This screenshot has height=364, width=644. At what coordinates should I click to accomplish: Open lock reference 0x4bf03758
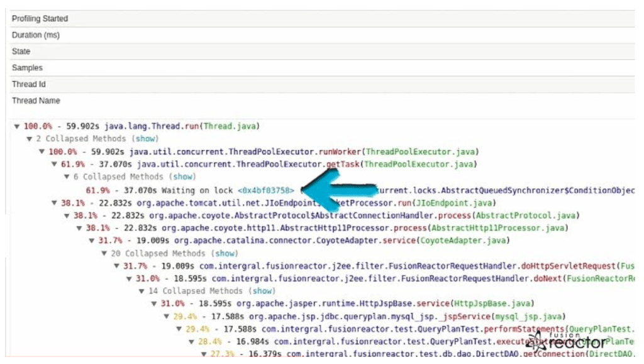[x=266, y=190]
